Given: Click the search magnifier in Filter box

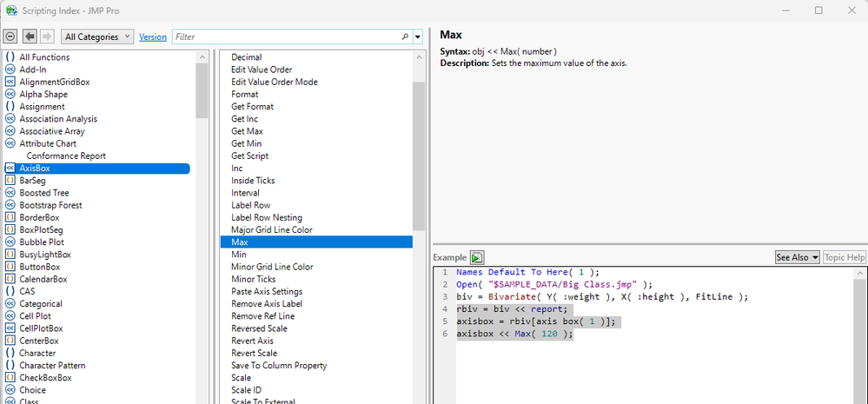Looking at the screenshot, I should point(405,37).
